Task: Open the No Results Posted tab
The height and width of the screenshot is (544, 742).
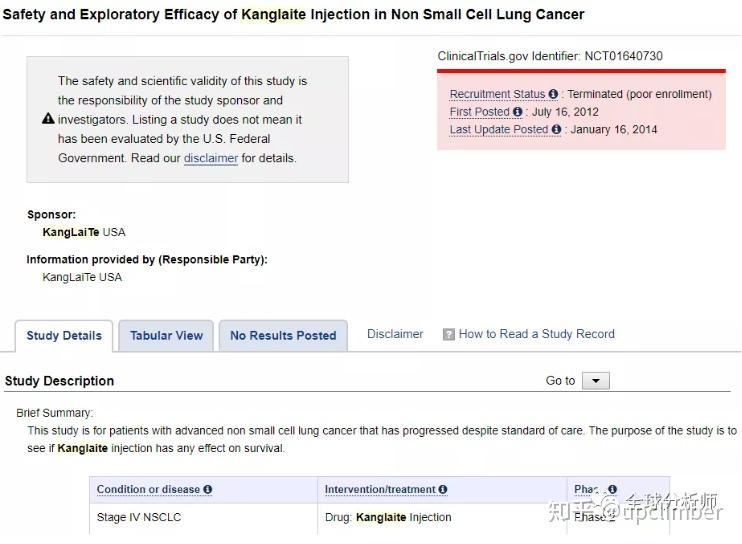Action: tap(283, 336)
